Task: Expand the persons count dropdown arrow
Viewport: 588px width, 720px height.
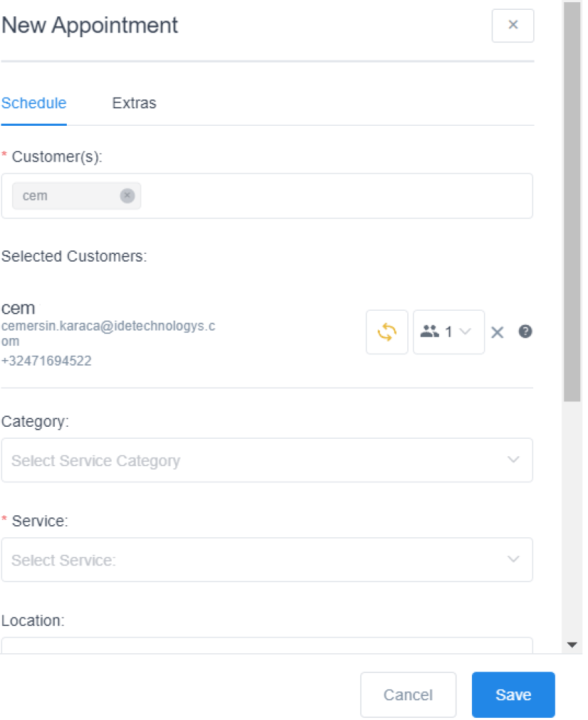Action: [x=465, y=332]
